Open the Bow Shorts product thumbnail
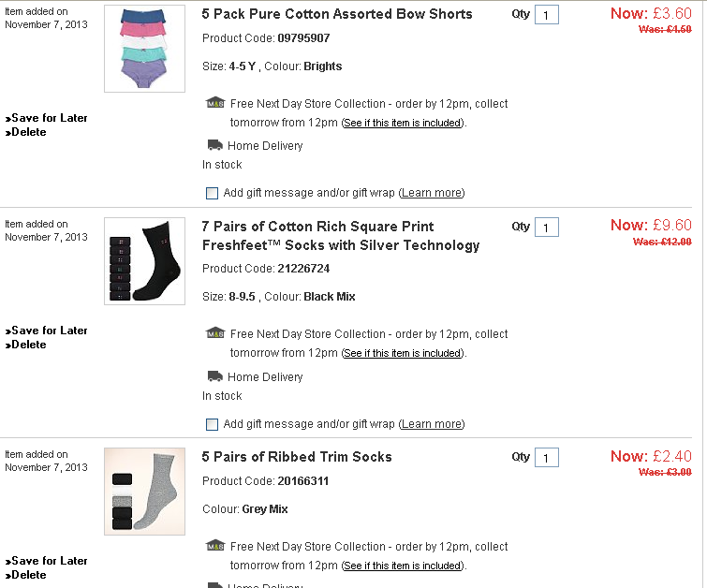Screen dimensions: 707x588 tap(144, 49)
